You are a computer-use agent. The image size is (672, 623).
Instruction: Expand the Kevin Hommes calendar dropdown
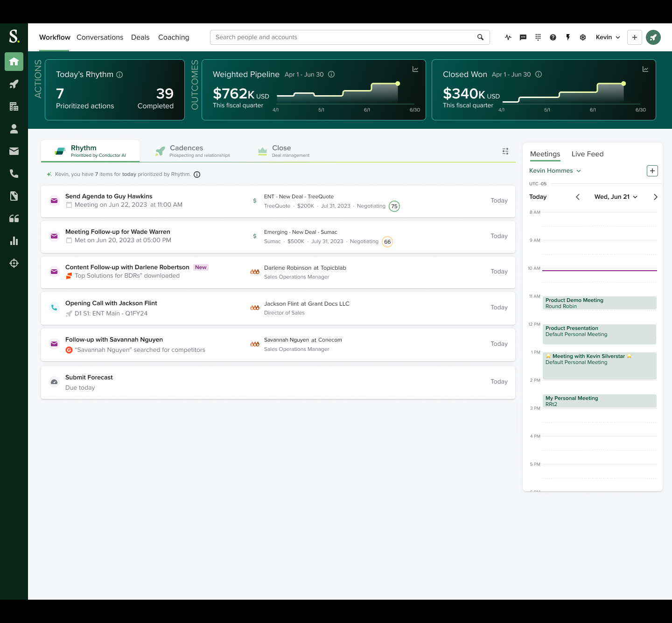555,171
